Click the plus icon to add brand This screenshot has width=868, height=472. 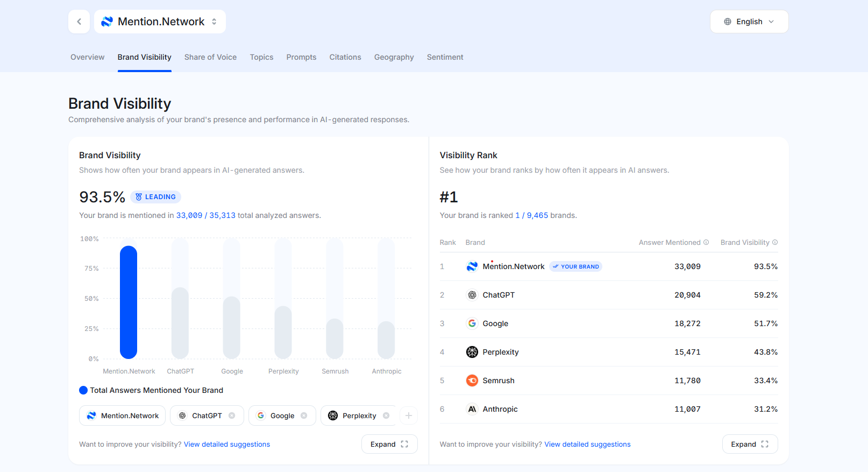(409, 415)
